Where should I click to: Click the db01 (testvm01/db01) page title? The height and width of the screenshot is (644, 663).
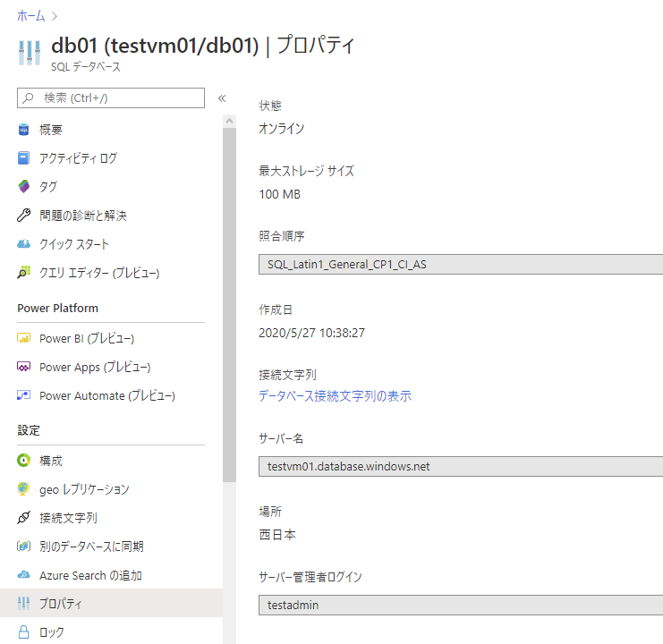click(155, 46)
